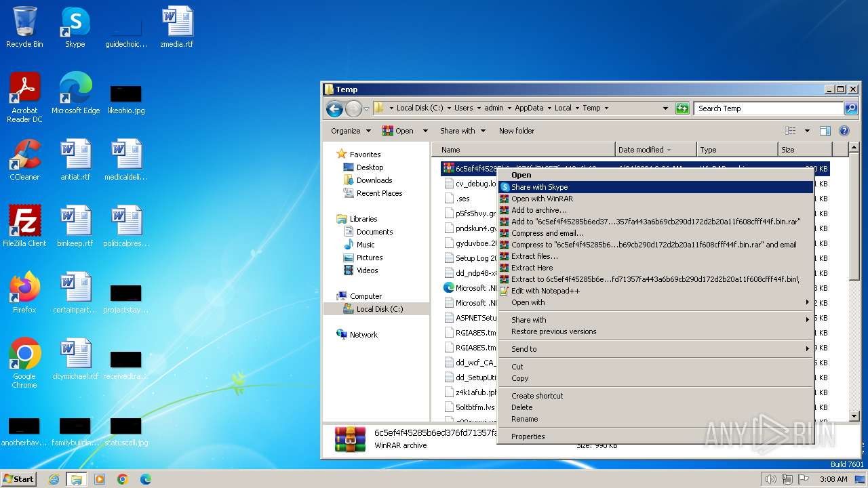Select Extract Here from context menu

click(x=656, y=268)
